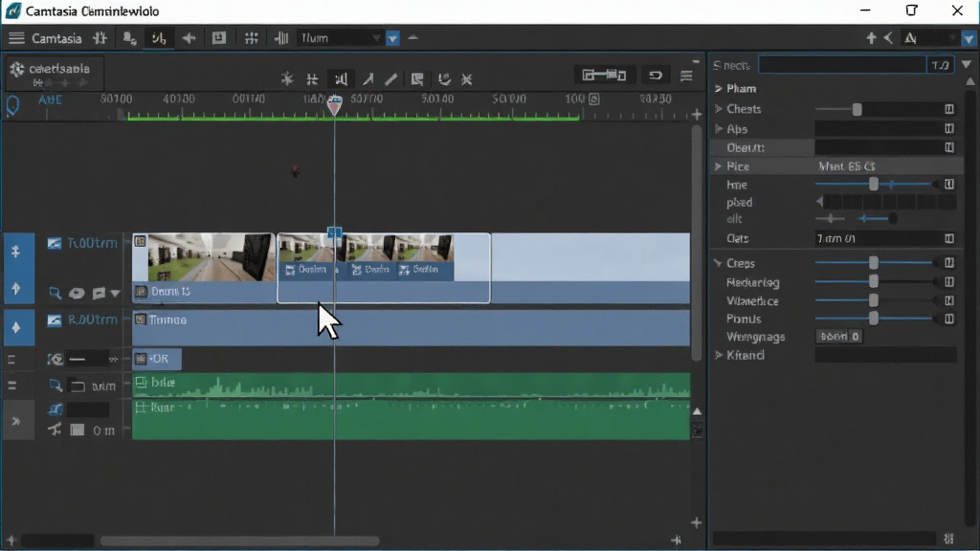Viewport: 980px width, 551px height.
Task: Open the hamburger menu beside Camtasia
Action: pos(16,38)
